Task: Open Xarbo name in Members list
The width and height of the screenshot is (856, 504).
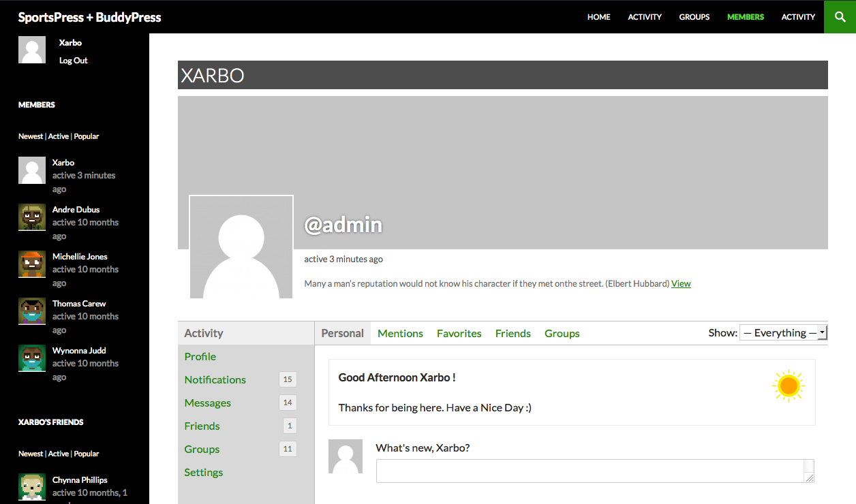Action: [63, 163]
